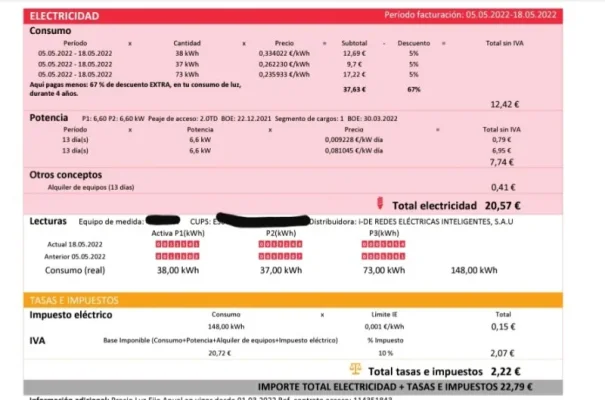Select the price 0,081045 €/kW día
The image size is (605, 400).
(x=354, y=150)
